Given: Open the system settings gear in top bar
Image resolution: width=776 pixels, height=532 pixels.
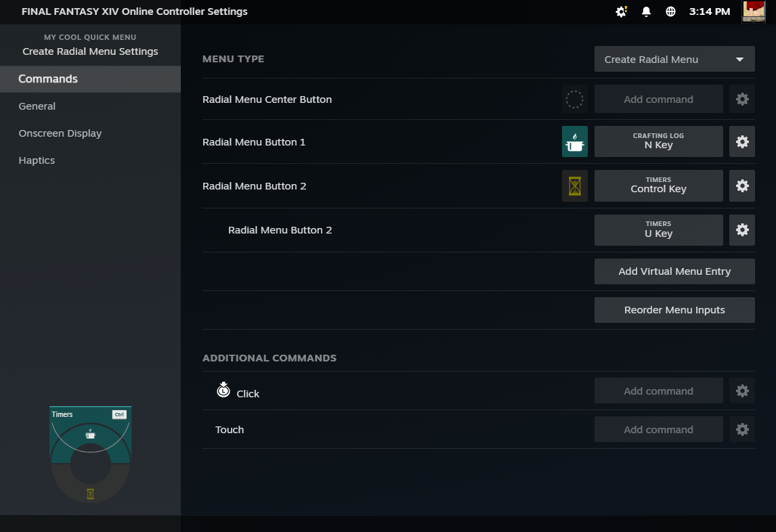Looking at the screenshot, I should [x=621, y=12].
